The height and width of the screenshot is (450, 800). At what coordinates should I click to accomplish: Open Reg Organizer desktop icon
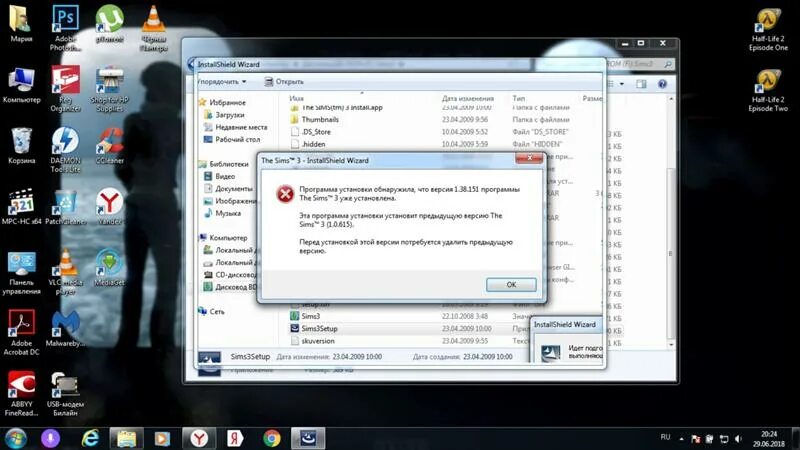pyautogui.click(x=65, y=89)
